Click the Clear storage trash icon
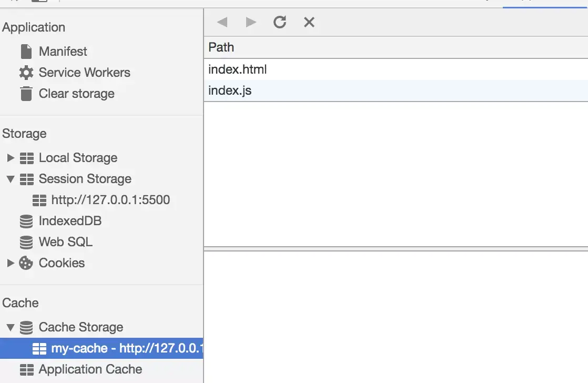This screenshot has height=383, width=588. pyautogui.click(x=26, y=94)
